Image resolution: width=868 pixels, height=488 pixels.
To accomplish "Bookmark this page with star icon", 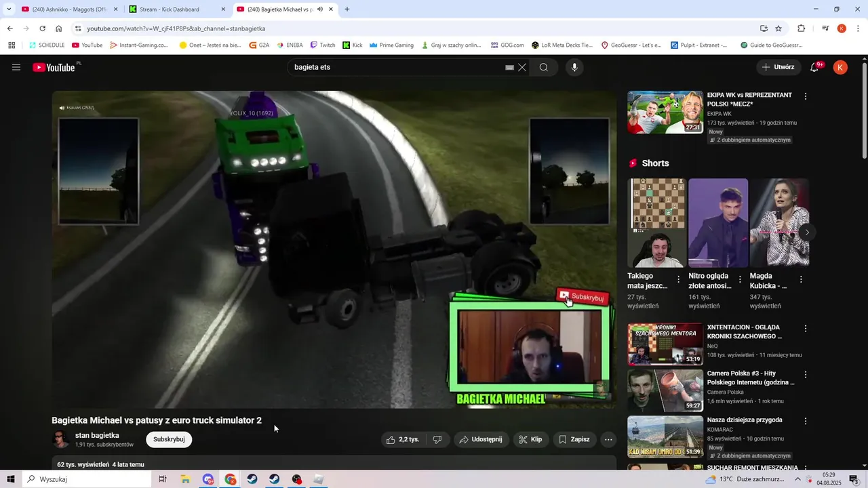I will click(x=778, y=28).
